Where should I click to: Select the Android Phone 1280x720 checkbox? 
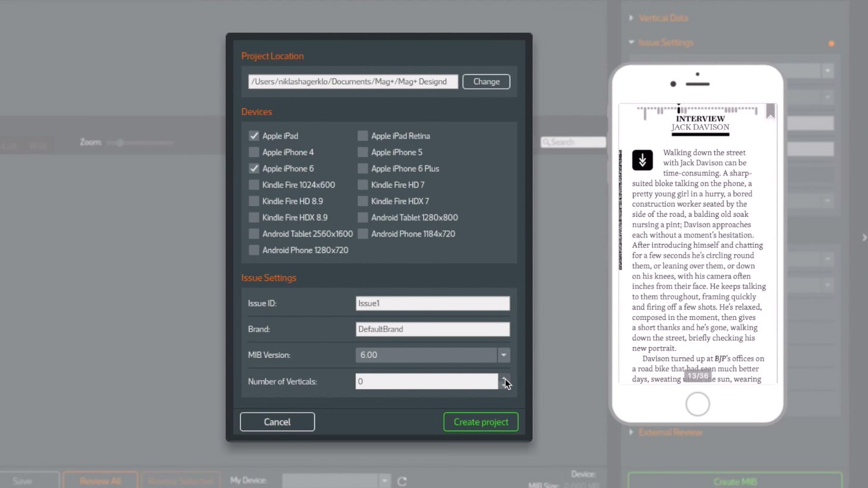254,250
